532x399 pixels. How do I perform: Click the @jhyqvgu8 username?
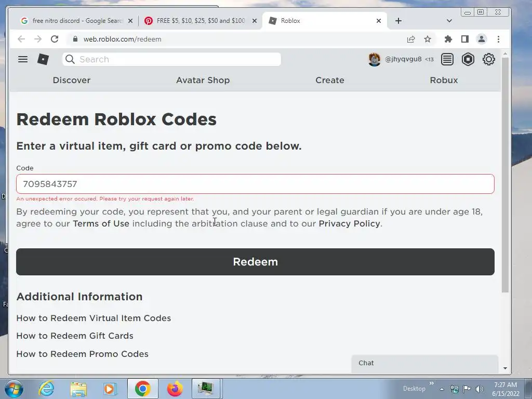(403, 59)
